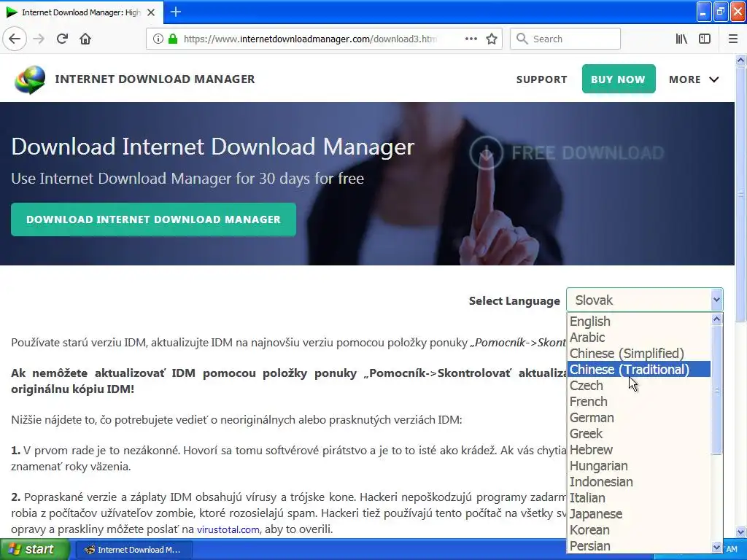Click the language list scrollbar thumb
Screen dimensions: 747x560
point(716,391)
